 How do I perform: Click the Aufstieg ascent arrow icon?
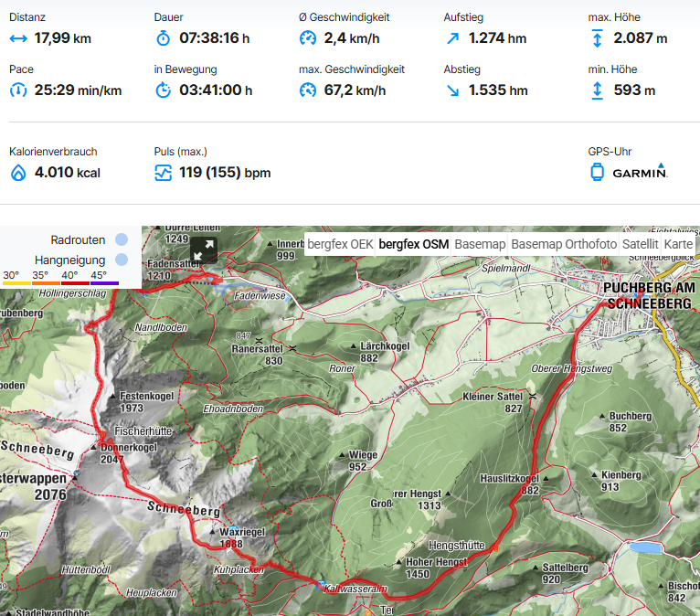(452, 38)
